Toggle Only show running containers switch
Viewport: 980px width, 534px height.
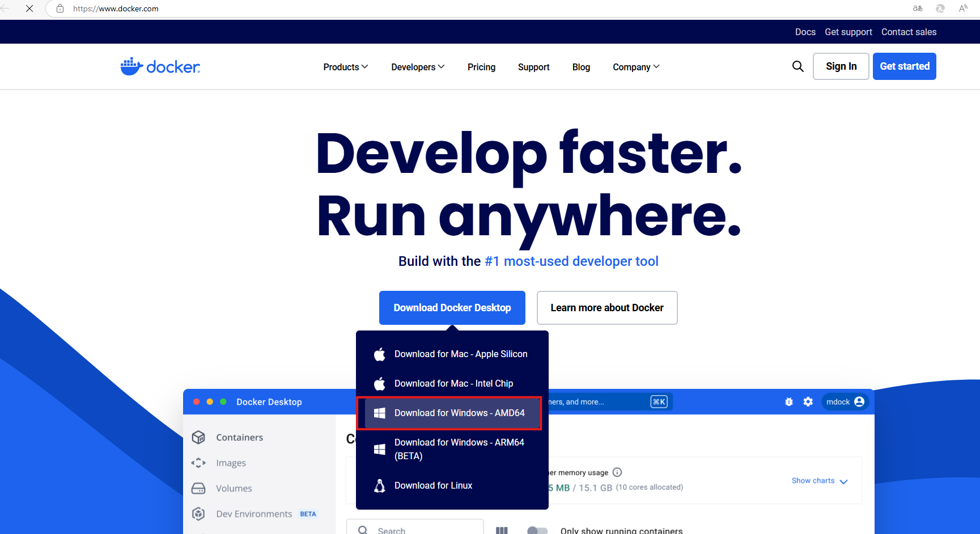(537, 531)
